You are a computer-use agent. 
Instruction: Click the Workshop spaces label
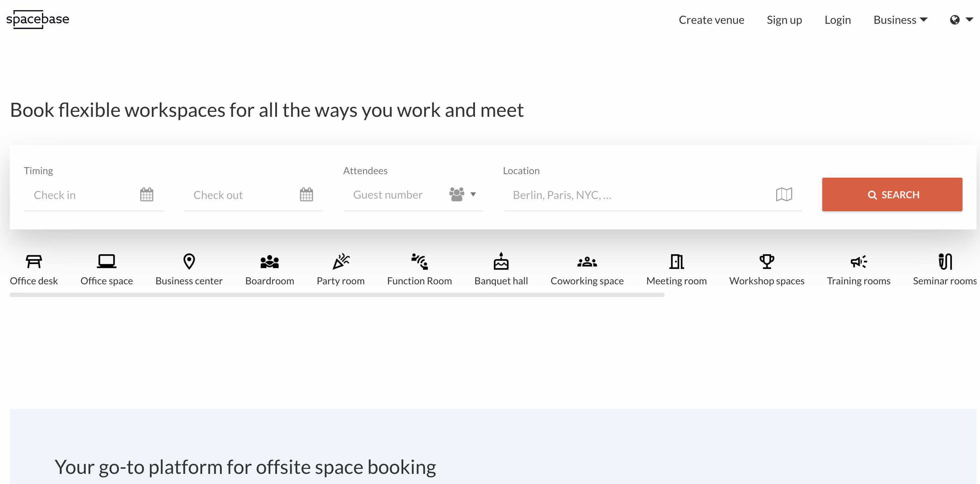pos(767,281)
